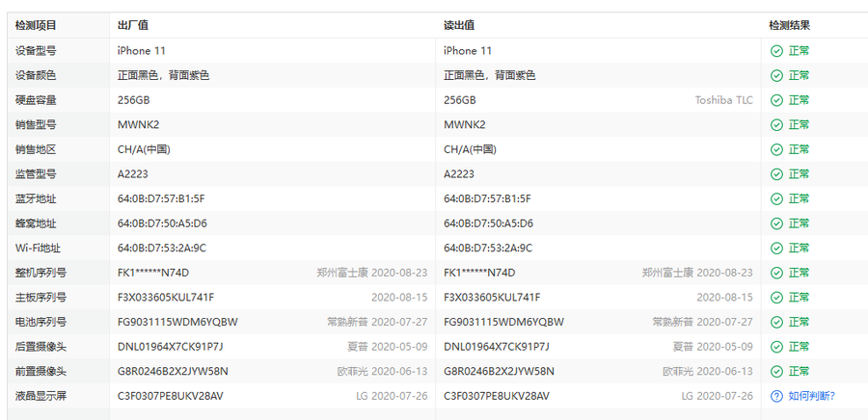This screenshot has height=420, width=868.
Task: Click the 检测结果 column header
Action: (x=789, y=25)
